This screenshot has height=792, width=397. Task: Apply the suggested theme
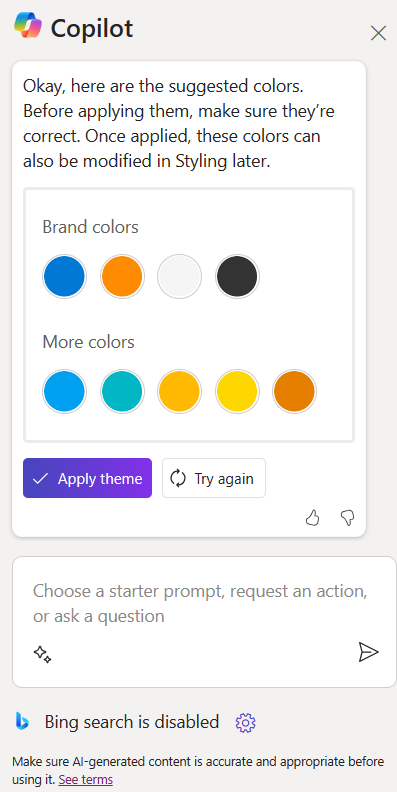tap(87, 478)
